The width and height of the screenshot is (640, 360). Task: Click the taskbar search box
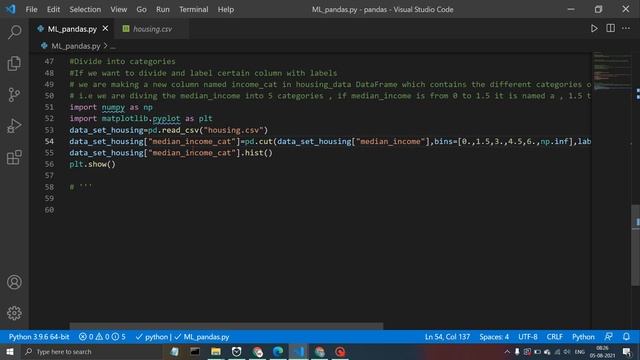(94, 351)
